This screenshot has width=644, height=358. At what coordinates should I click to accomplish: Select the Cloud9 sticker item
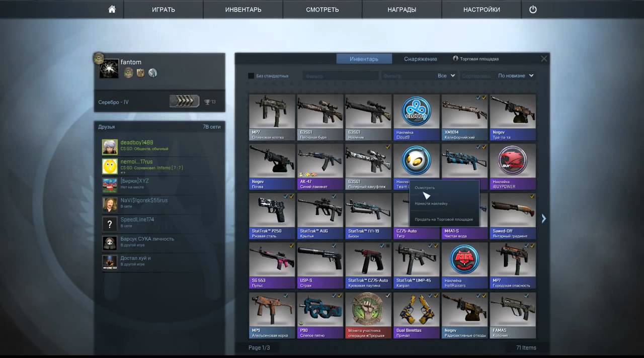pyautogui.click(x=417, y=118)
